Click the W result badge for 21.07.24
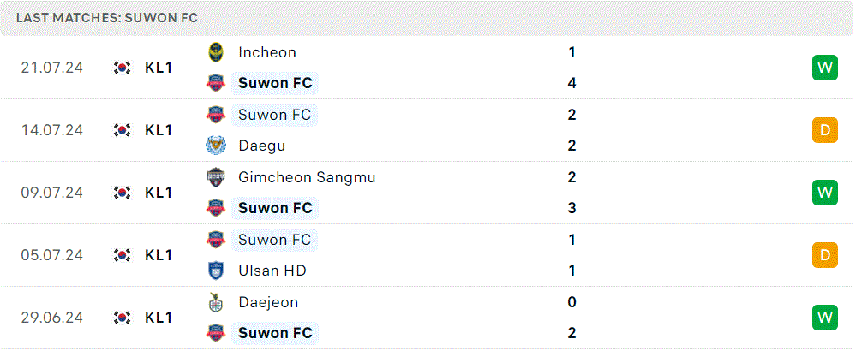The height and width of the screenshot is (351, 868). pos(825,68)
